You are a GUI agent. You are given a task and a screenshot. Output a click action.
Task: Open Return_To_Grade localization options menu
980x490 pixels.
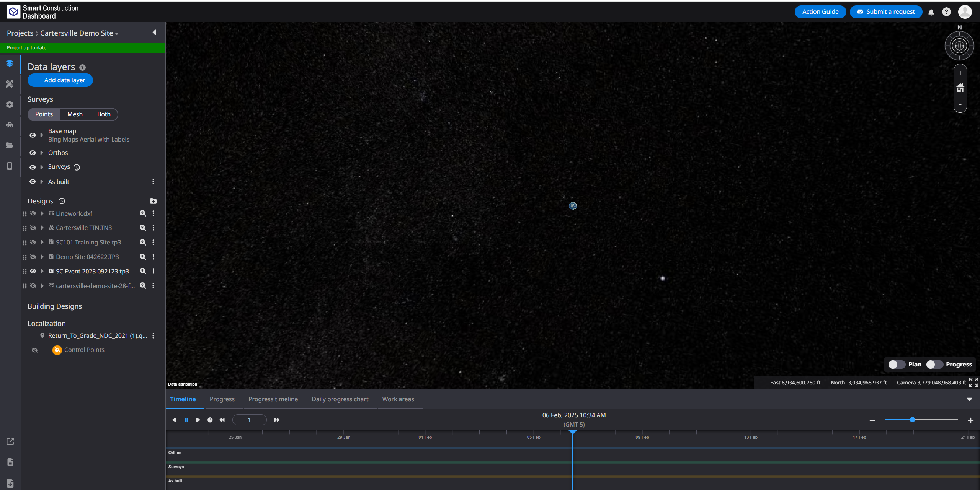[x=153, y=335]
